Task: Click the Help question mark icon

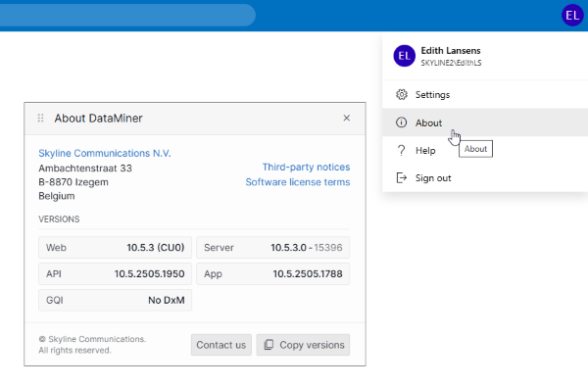Action: pos(401,150)
